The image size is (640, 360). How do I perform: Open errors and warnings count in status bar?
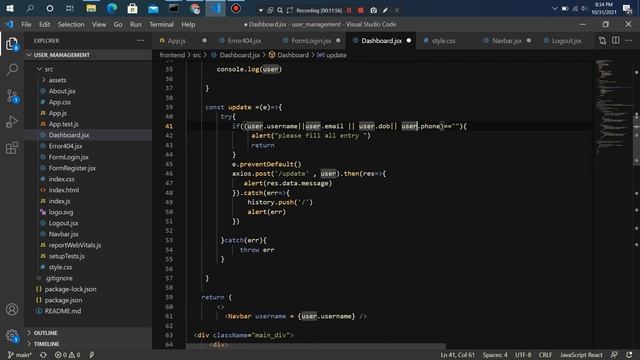coord(67,355)
